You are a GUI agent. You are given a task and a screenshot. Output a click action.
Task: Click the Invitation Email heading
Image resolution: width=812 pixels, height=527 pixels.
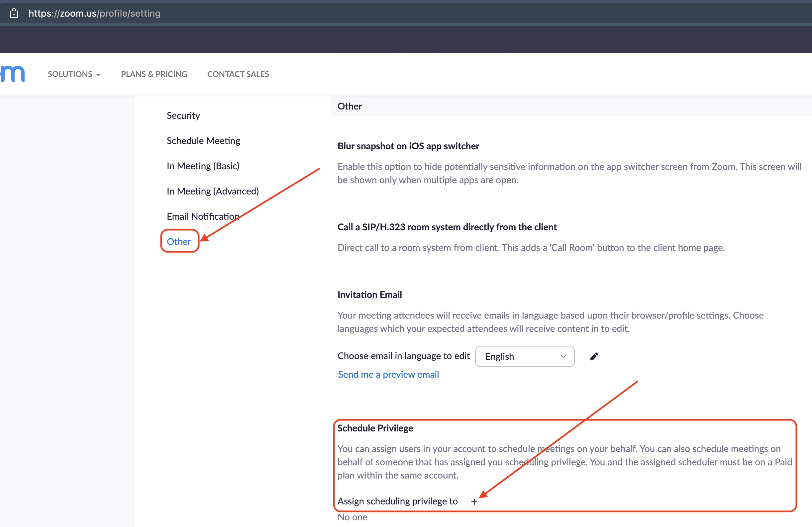coord(369,294)
